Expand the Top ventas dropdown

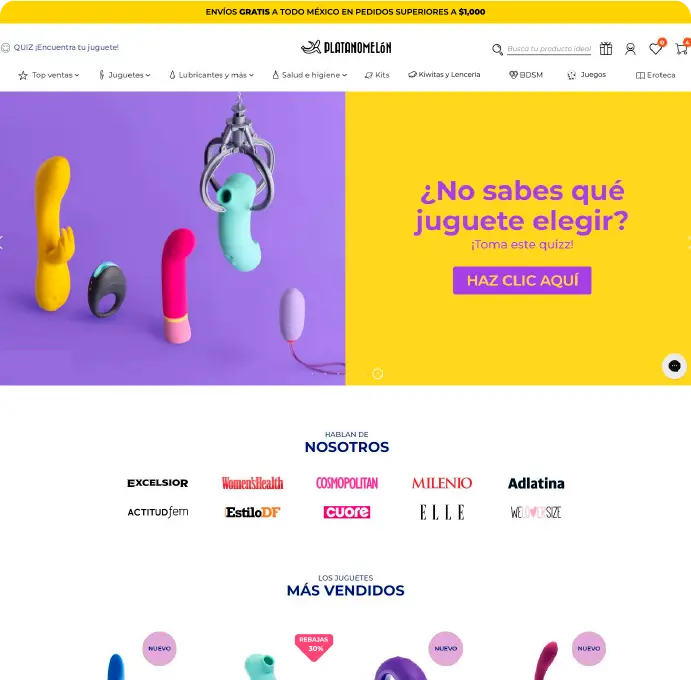click(x=48, y=75)
